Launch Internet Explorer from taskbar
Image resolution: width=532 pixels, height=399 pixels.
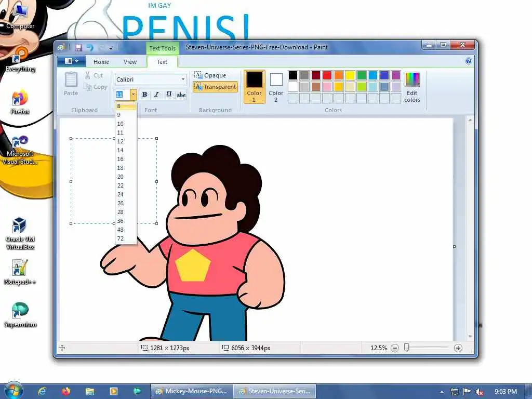tap(42, 391)
